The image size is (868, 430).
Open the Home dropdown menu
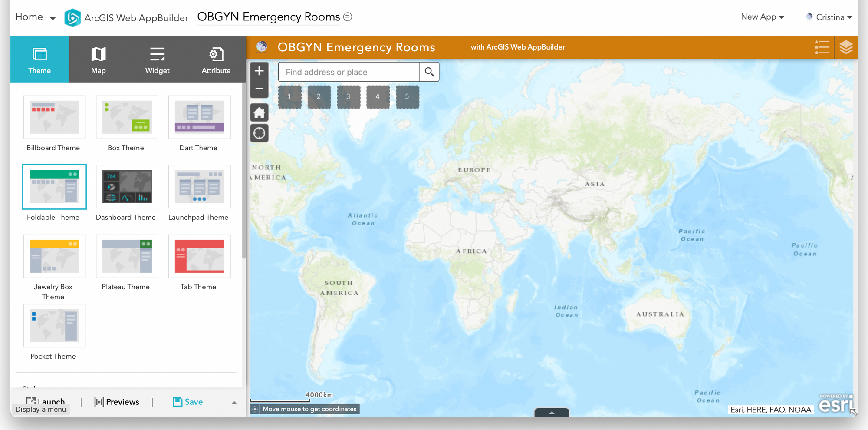(x=36, y=17)
